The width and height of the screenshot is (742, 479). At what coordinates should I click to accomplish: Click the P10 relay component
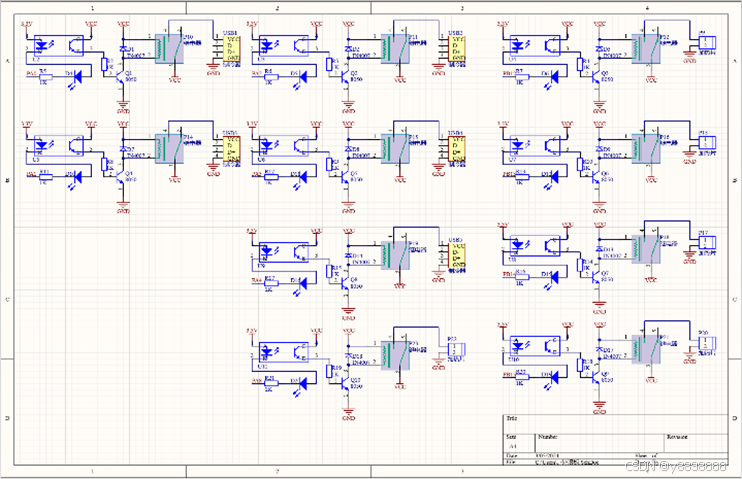(x=169, y=48)
